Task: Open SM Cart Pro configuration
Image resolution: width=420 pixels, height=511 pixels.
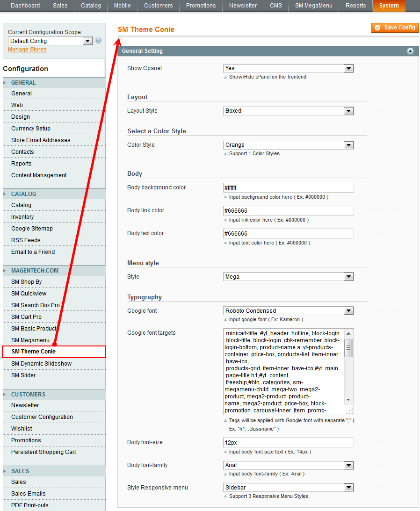Action: [54, 317]
